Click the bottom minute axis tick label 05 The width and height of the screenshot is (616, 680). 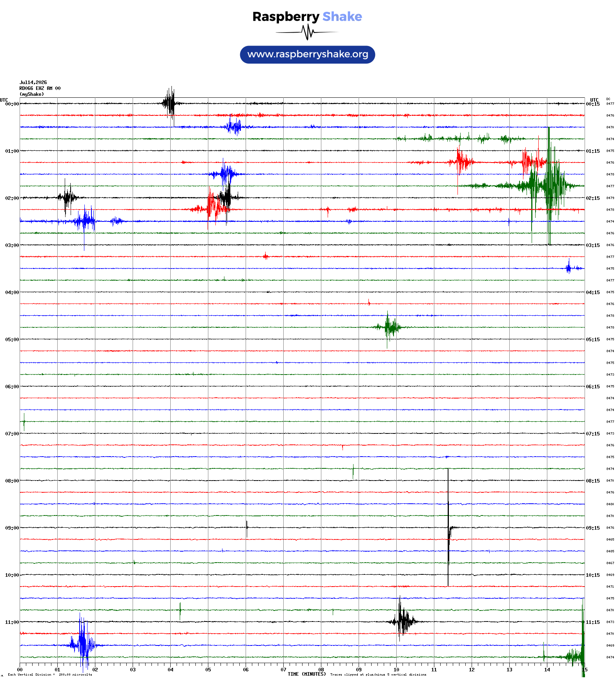(x=208, y=670)
